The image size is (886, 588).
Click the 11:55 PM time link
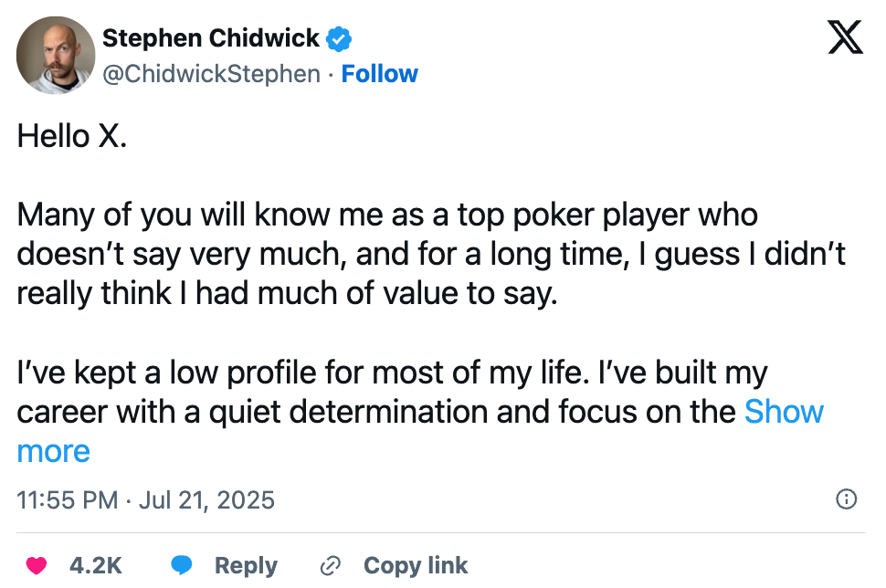click(68, 499)
